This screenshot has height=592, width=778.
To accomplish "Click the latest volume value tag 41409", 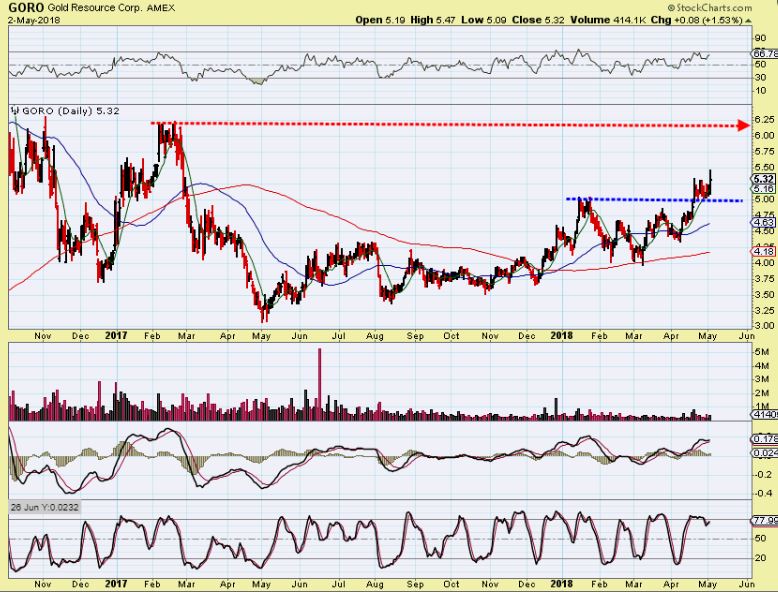I will coord(765,414).
